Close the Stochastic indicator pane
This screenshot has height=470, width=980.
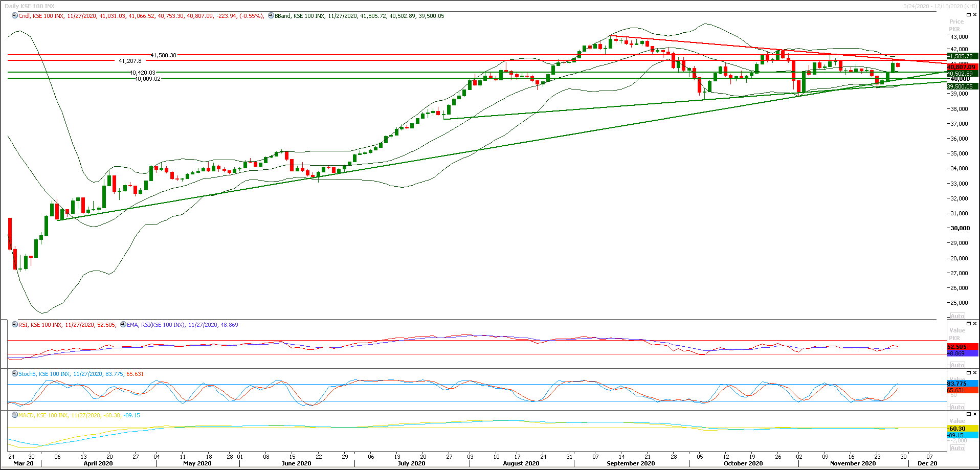click(x=975, y=373)
